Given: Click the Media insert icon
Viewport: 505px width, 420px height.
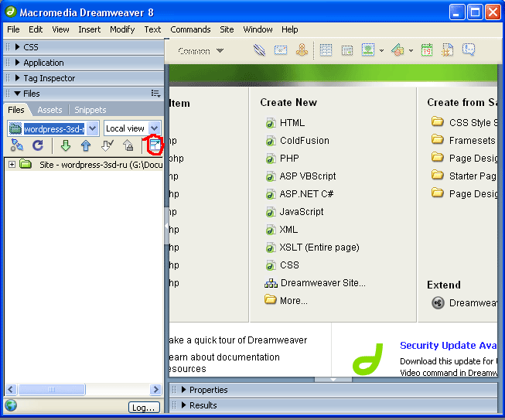Looking at the screenshot, I should pyautogui.click(x=398, y=50).
